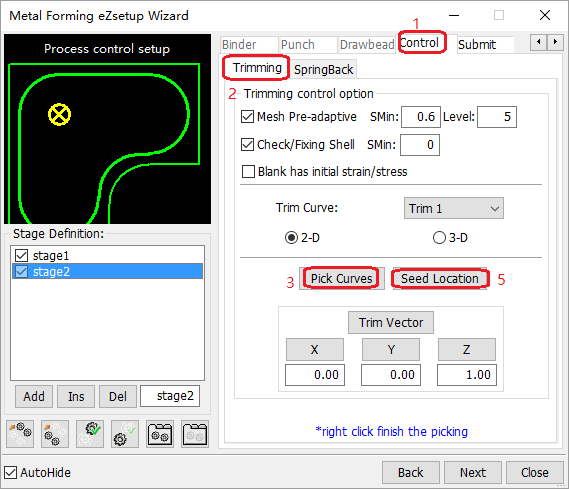
Task: Click the first gear icon with orange arrow
Action: (20, 434)
